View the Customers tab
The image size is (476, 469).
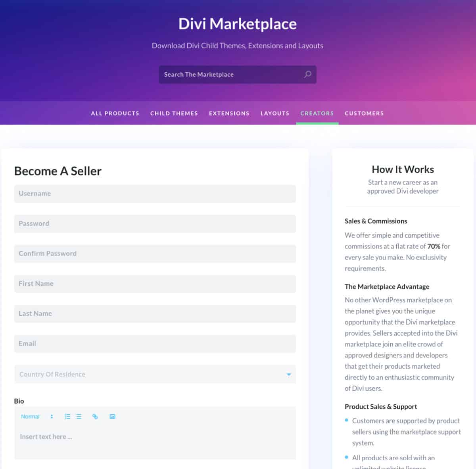coord(364,113)
